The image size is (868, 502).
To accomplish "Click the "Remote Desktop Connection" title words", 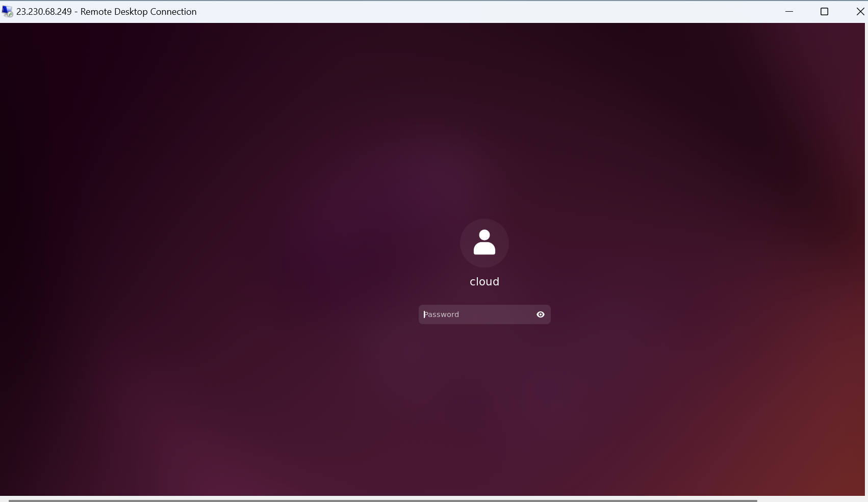I will [138, 12].
